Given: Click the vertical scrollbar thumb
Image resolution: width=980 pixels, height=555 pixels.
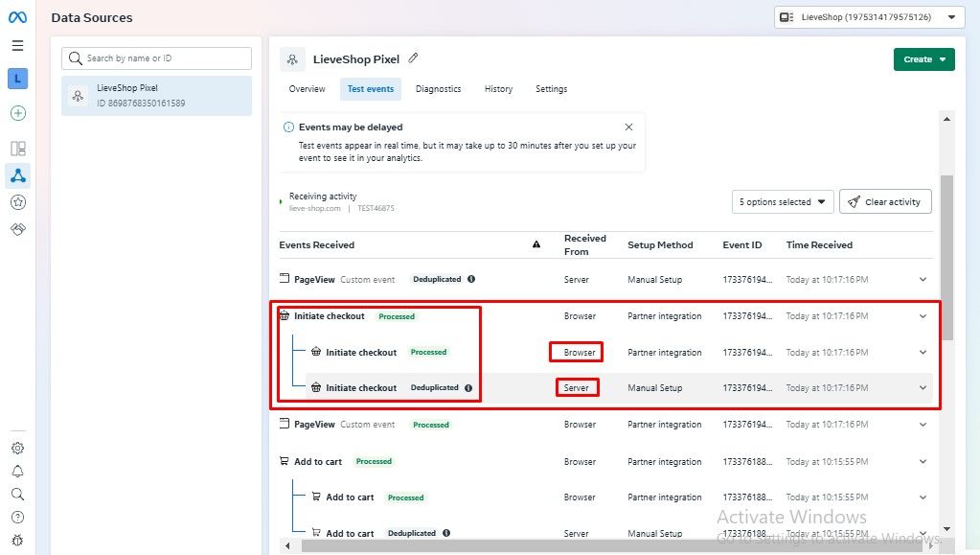Looking at the screenshot, I should pos(946,258).
